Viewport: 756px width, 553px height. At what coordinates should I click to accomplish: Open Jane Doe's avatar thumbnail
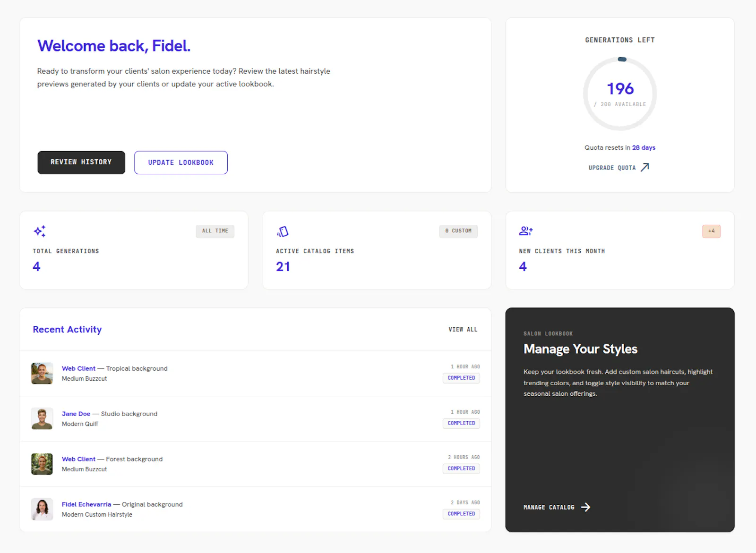coord(42,419)
